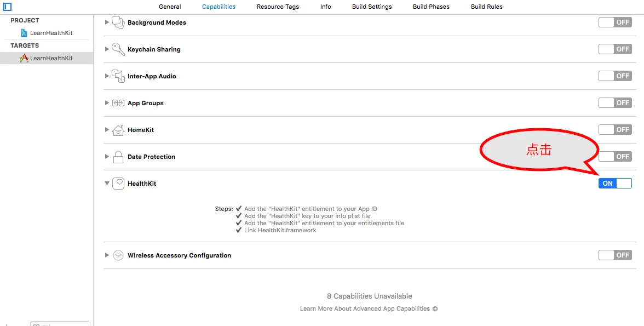The height and width of the screenshot is (326, 644).
Task: Select the Capabilities tab
Action: point(219,7)
